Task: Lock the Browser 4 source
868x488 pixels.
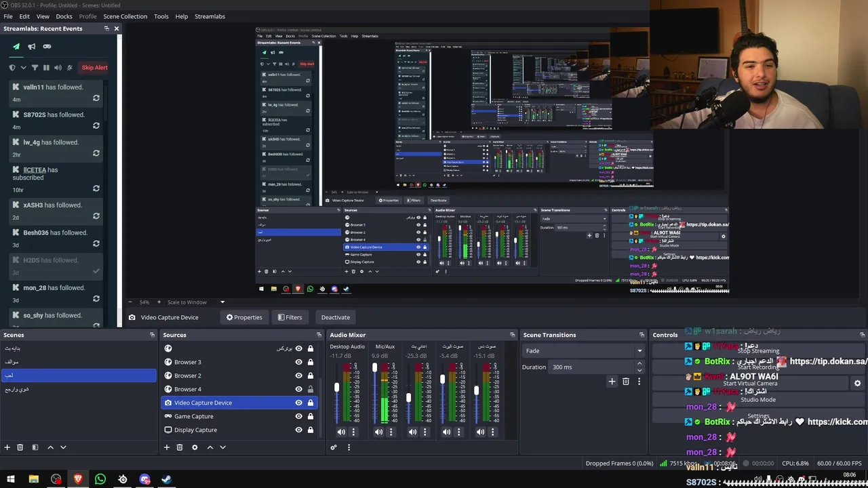Action: point(311,389)
